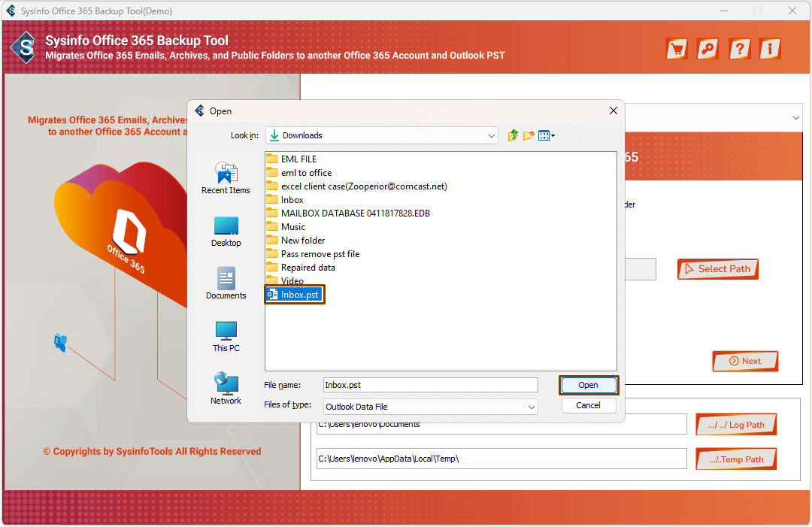This screenshot has height=527, width=812.
Task: Go up one folder level icon
Action: (513, 135)
